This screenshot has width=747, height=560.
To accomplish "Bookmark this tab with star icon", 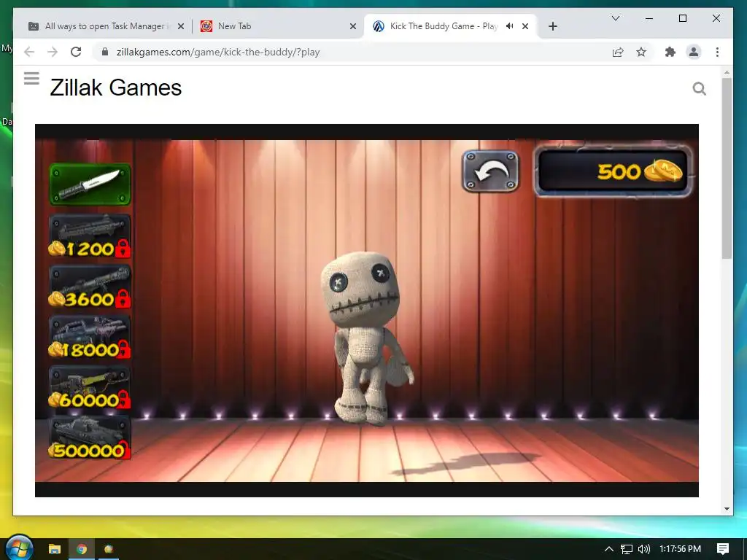I will point(641,52).
